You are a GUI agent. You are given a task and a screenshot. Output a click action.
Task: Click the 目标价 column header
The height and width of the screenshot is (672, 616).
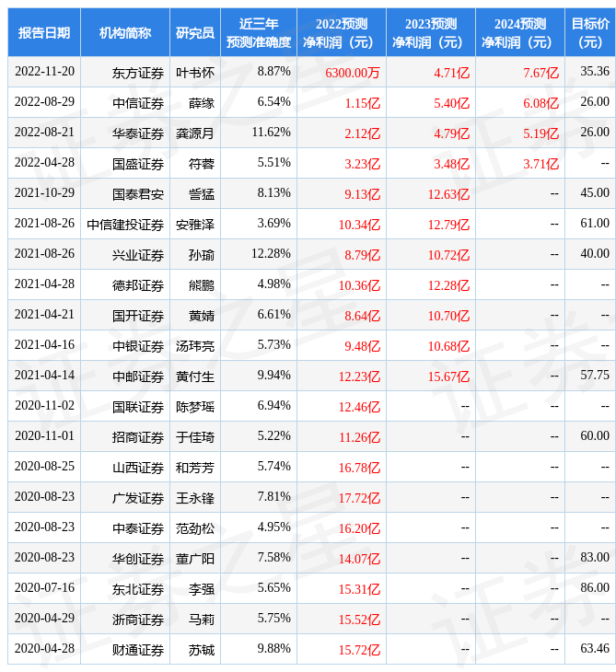(x=590, y=32)
